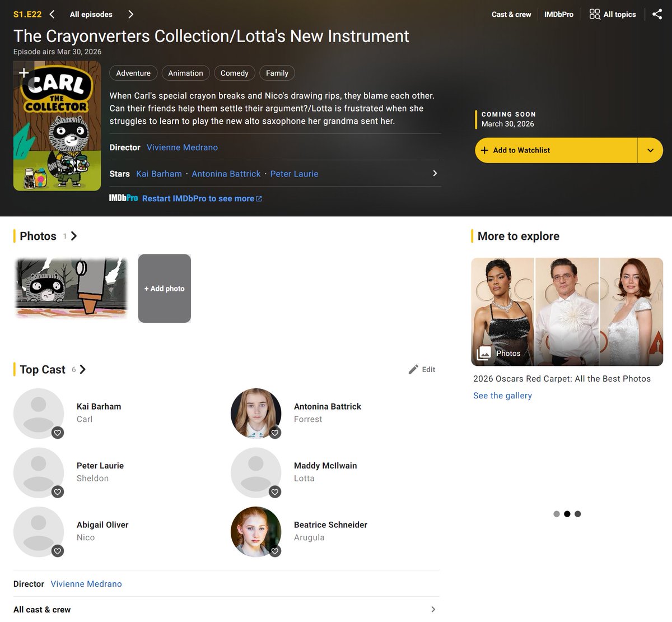Open Cast & crew page

point(511,14)
